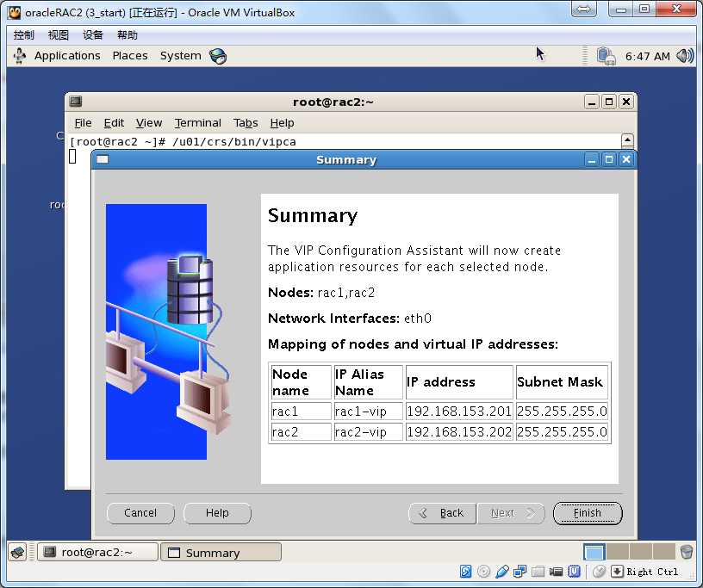Select the first workspace in switcher
The width and height of the screenshot is (703, 588).
[594, 552]
